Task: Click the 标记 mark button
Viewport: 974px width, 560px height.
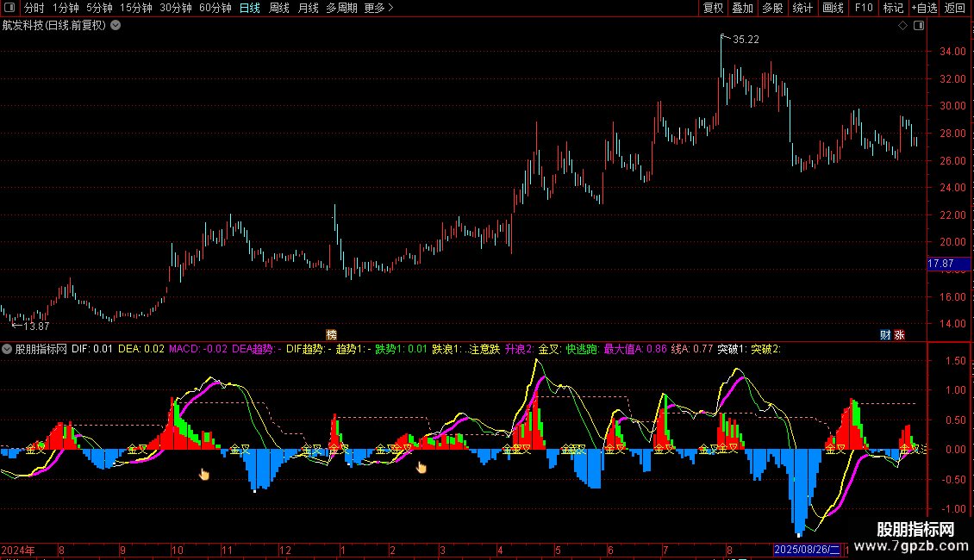Action: pyautogui.click(x=893, y=8)
